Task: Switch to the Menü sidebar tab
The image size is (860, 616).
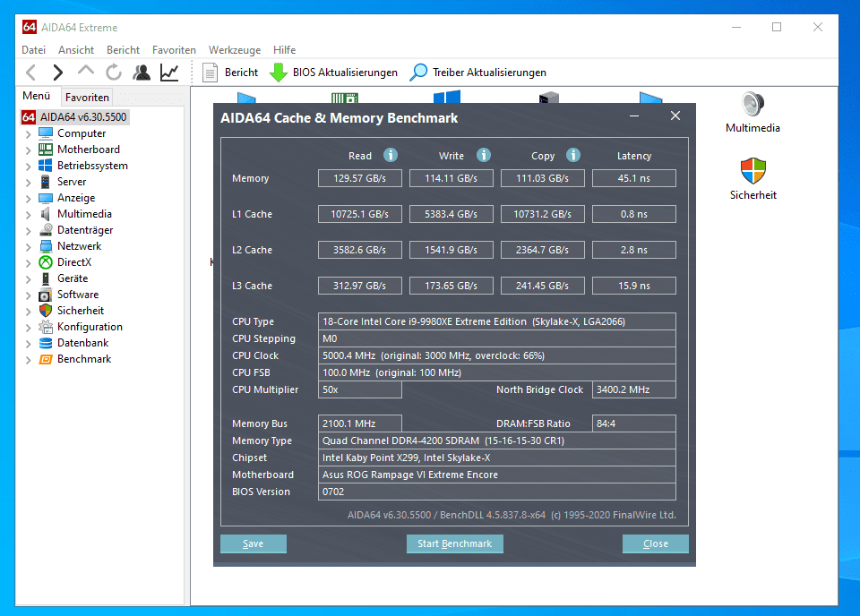Action: [x=36, y=96]
